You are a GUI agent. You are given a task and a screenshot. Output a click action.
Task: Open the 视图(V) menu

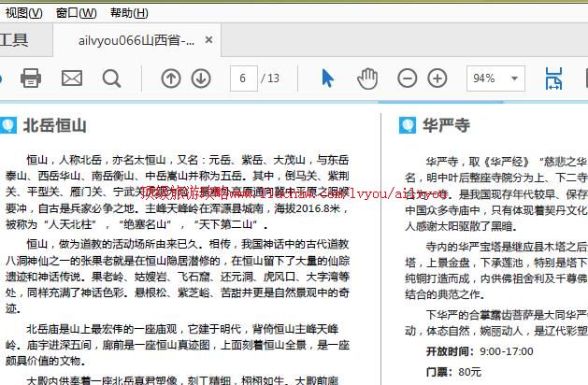point(23,12)
